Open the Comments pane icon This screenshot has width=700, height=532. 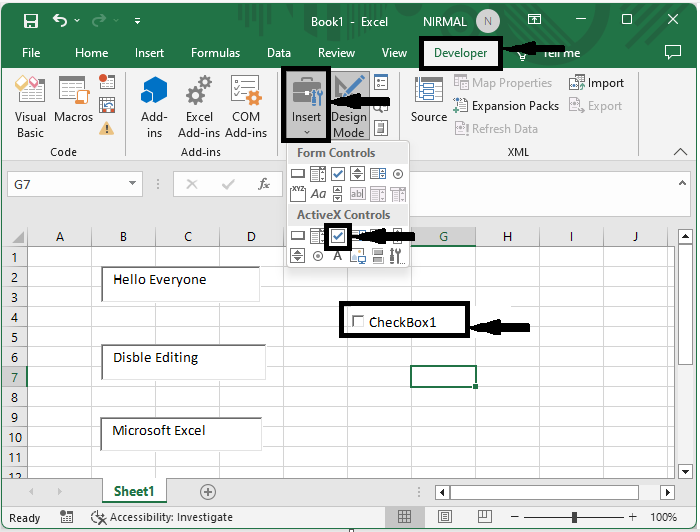(x=673, y=52)
